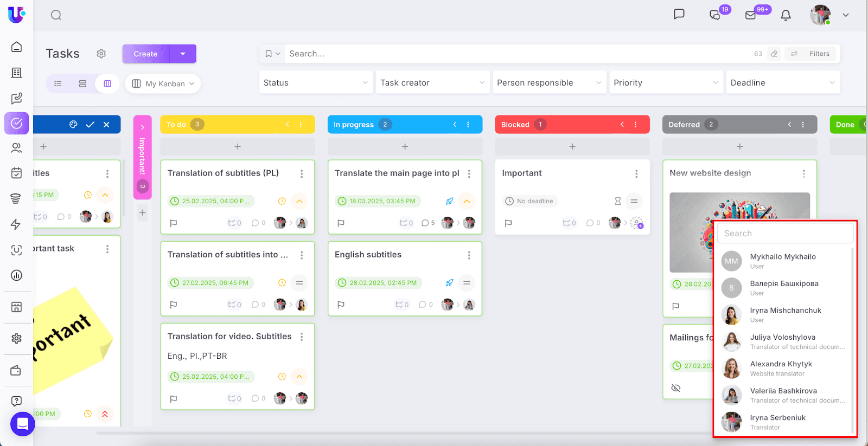Viewport: 868px width, 446px height.
Task: Toggle the crossed-eye visibility icon on the Mailings card
Action: (675, 388)
